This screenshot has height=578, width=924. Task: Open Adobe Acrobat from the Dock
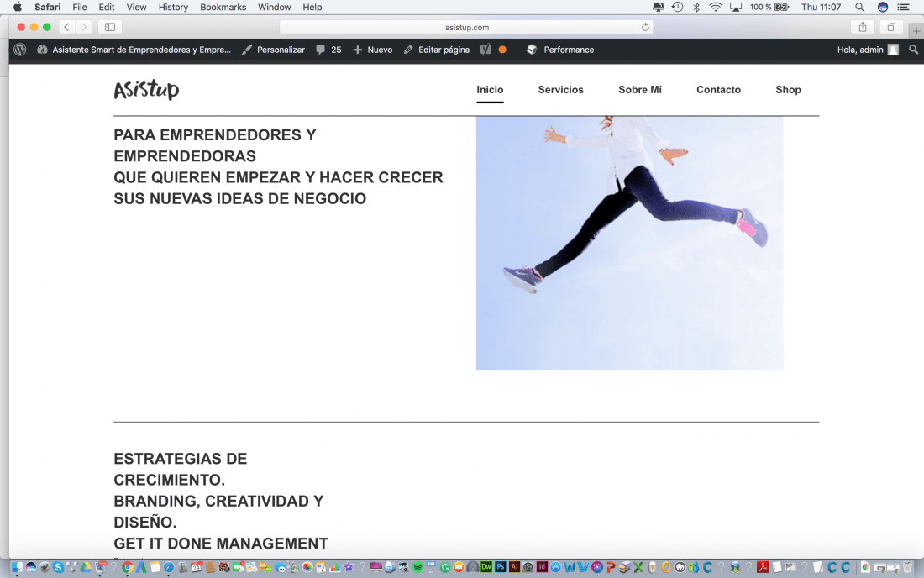tap(763, 567)
